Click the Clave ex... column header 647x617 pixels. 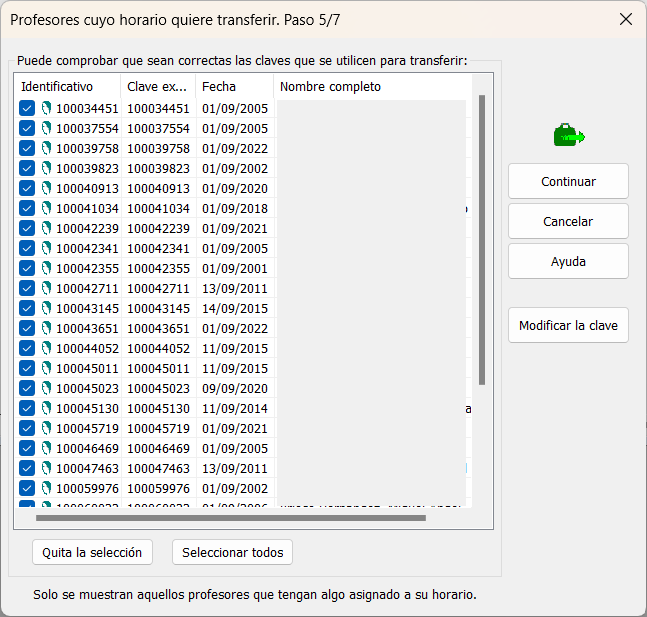click(158, 87)
